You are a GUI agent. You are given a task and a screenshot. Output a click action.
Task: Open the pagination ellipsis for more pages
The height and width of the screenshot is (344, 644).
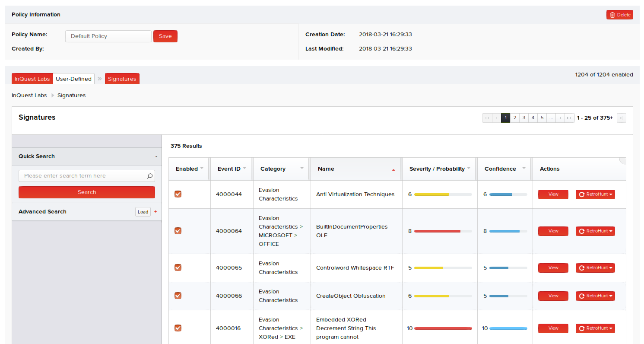point(551,118)
